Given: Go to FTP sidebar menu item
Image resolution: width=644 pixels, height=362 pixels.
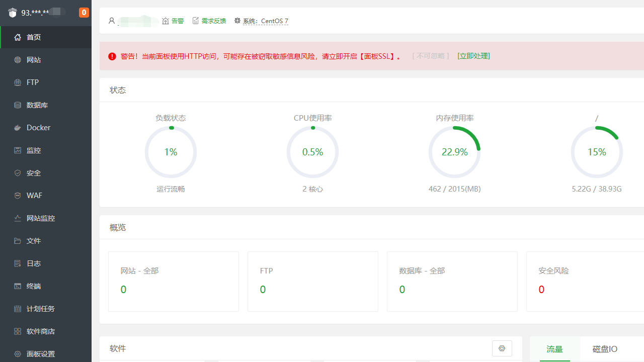Looking at the screenshot, I should (46, 82).
